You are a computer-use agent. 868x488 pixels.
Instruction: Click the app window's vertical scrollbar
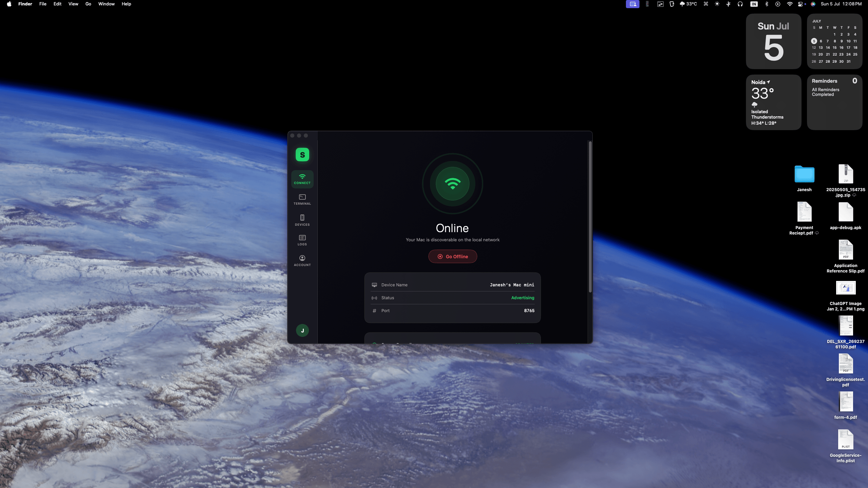tap(590, 217)
